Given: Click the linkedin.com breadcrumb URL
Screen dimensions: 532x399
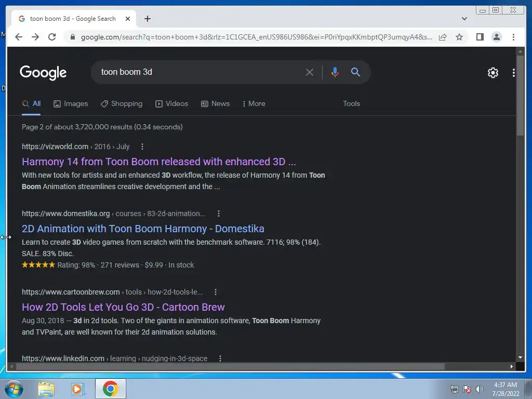Looking at the screenshot, I should (114, 358).
